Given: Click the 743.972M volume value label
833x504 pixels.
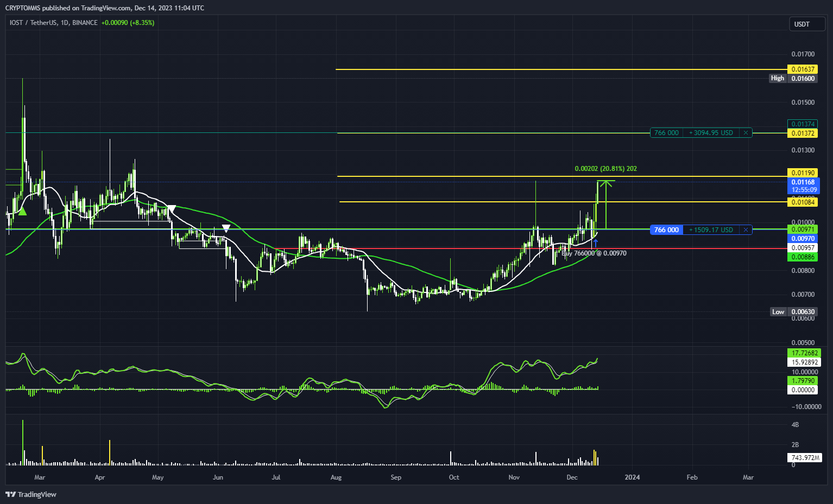Looking at the screenshot, I should click(x=805, y=458).
